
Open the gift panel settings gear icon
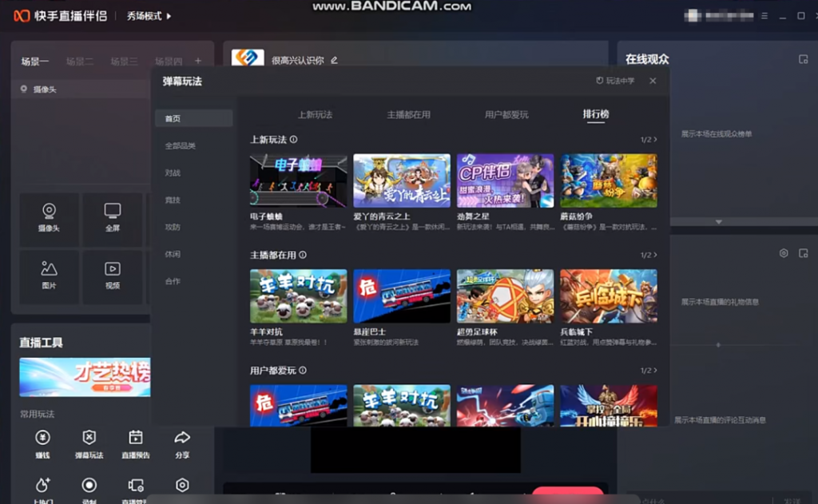(784, 253)
